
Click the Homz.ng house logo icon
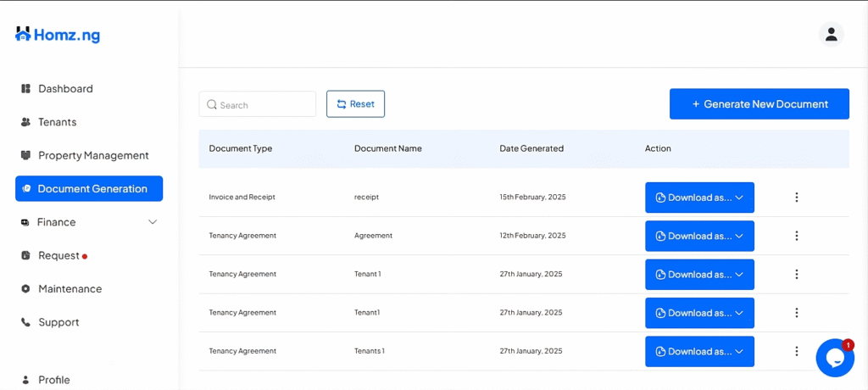point(23,35)
